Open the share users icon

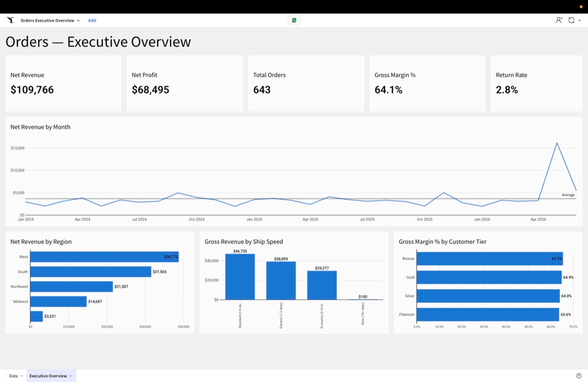coord(559,20)
